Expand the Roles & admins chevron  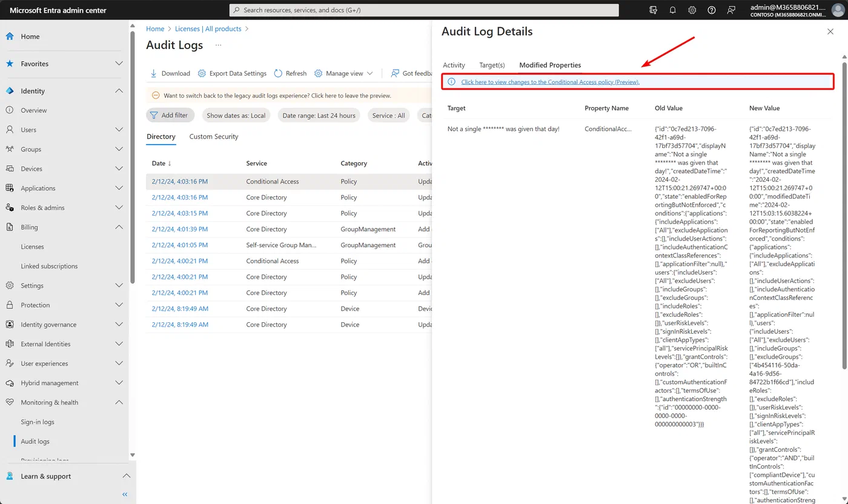tap(119, 207)
